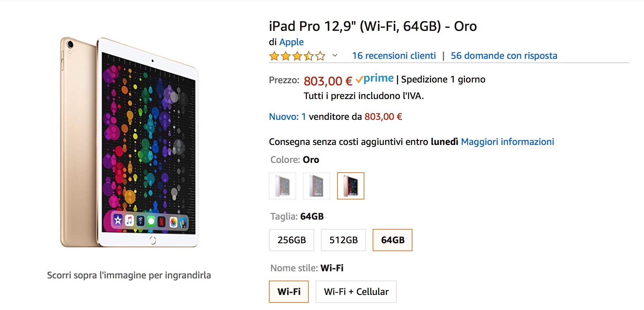Open the 16 recensioni clienti link
The height and width of the screenshot is (310, 644).
(x=394, y=56)
